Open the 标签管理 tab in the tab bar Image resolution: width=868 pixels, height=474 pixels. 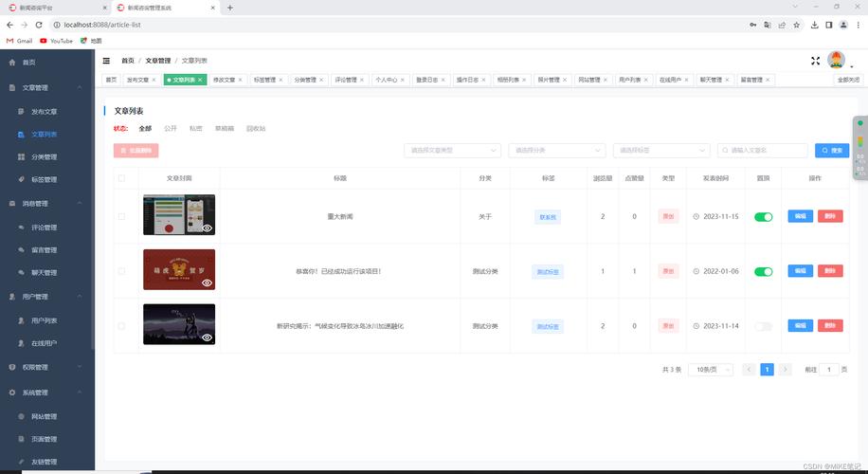pyautogui.click(x=264, y=80)
